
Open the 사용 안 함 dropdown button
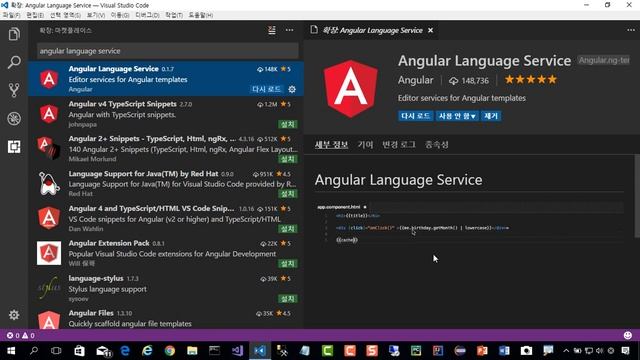point(457,116)
